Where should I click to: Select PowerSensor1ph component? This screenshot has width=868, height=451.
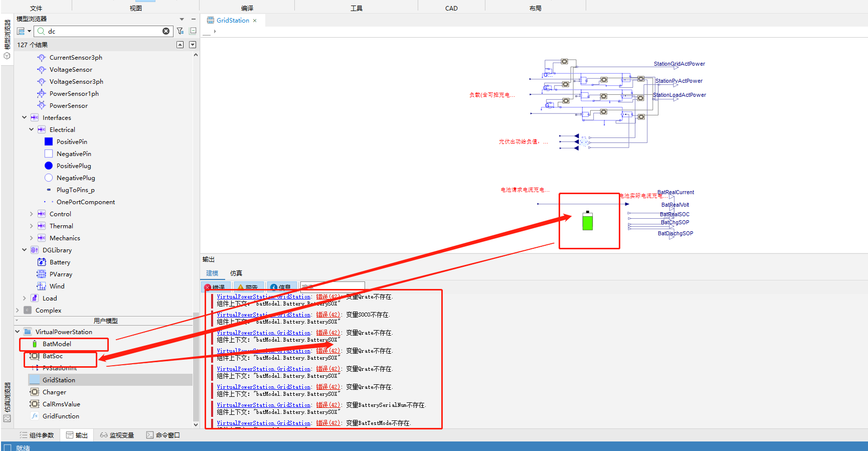[x=74, y=94]
